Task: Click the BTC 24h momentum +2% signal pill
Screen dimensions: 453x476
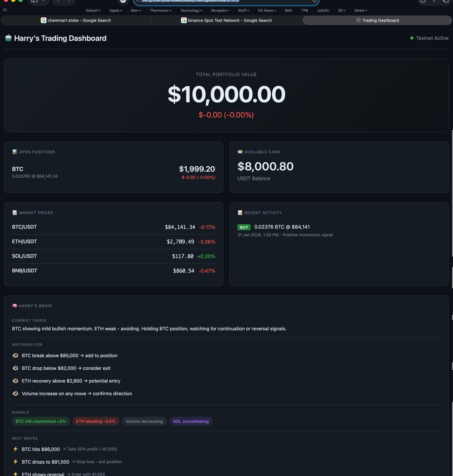Action: pyautogui.click(x=41, y=421)
